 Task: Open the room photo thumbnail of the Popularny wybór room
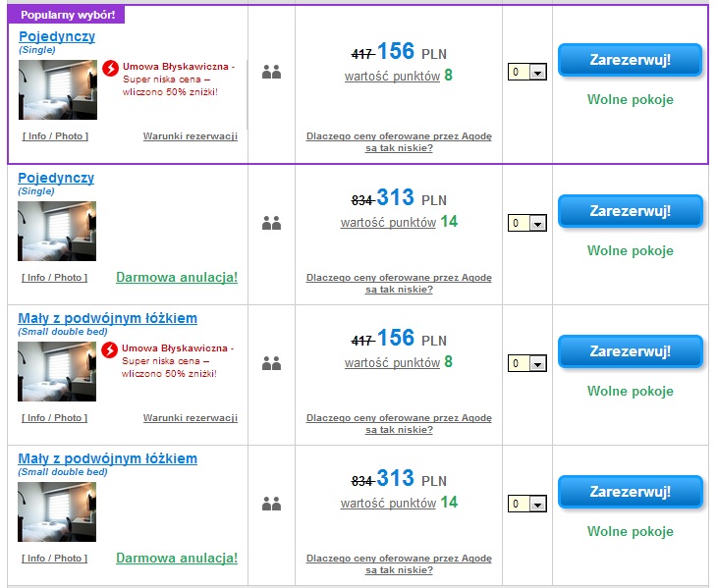(x=58, y=90)
